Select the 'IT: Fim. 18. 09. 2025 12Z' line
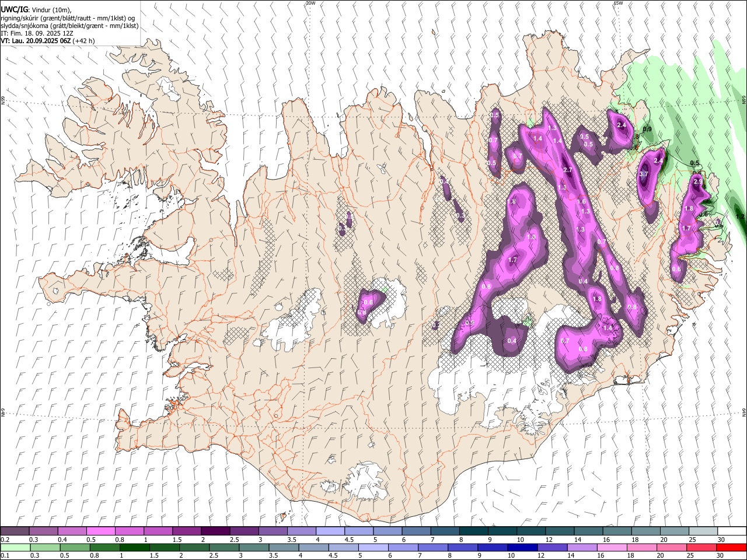This screenshot has width=747, height=560. pos(37,33)
